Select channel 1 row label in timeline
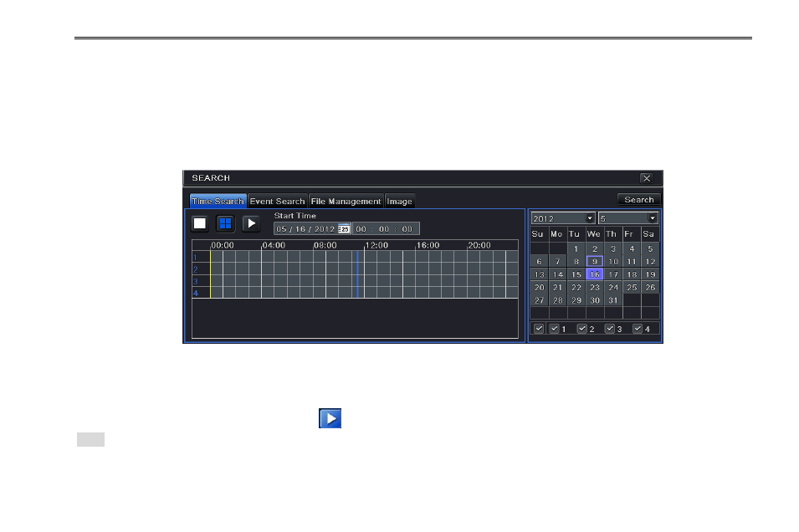 pyautogui.click(x=195, y=258)
